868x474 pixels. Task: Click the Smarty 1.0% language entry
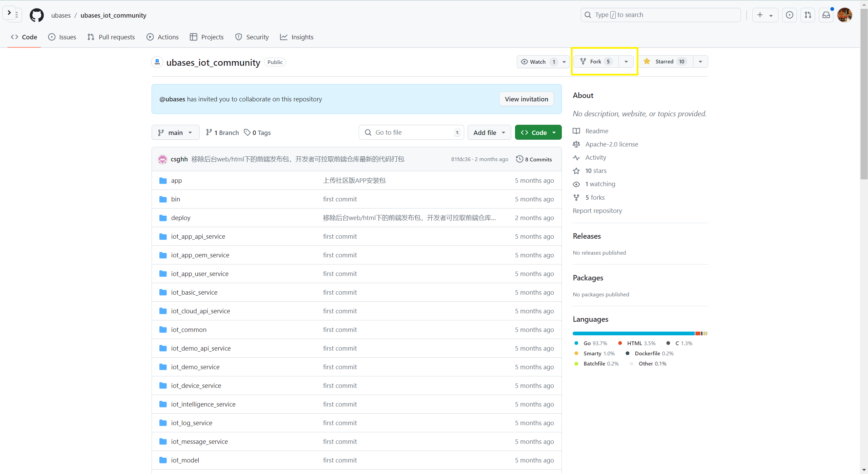point(594,353)
